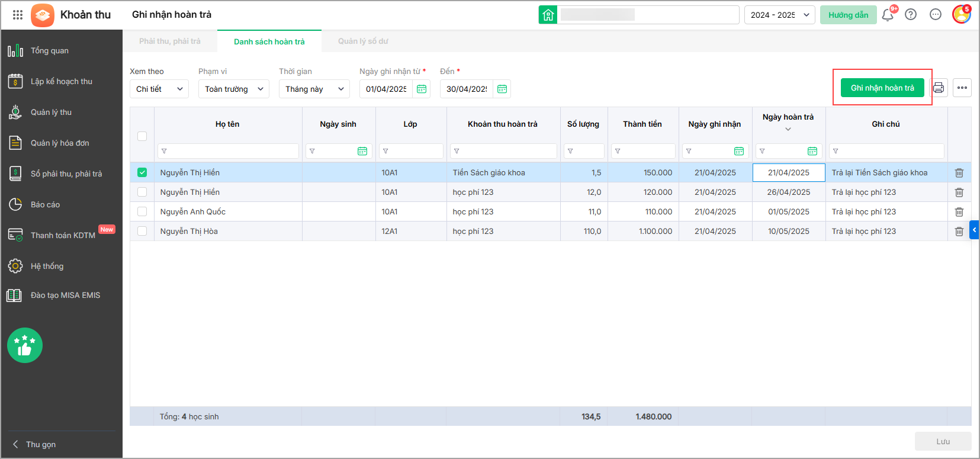Viewport: 980px width, 459px height.
Task: Click the help question mark icon
Action: [x=911, y=15]
